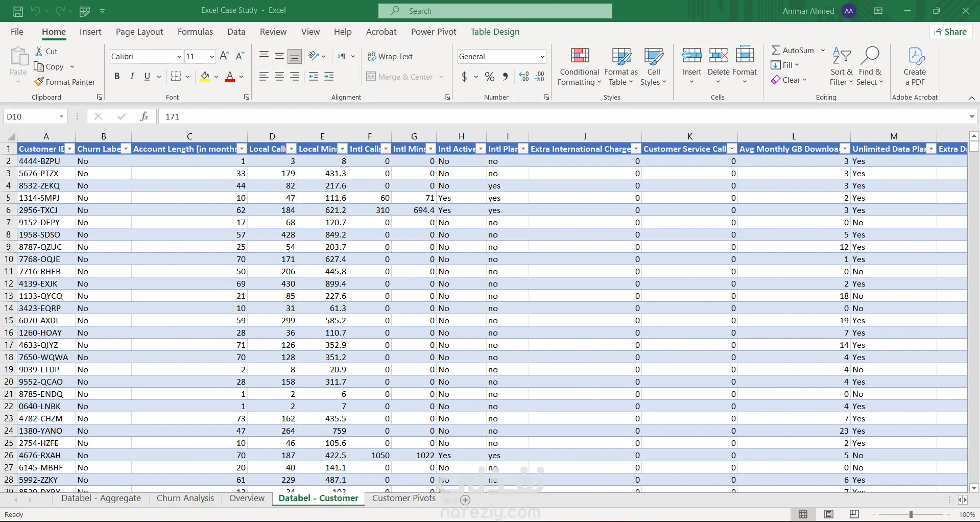The width and height of the screenshot is (980, 522).
Task: Open the General number format dropdown
Action: click(x=542, y=56)
